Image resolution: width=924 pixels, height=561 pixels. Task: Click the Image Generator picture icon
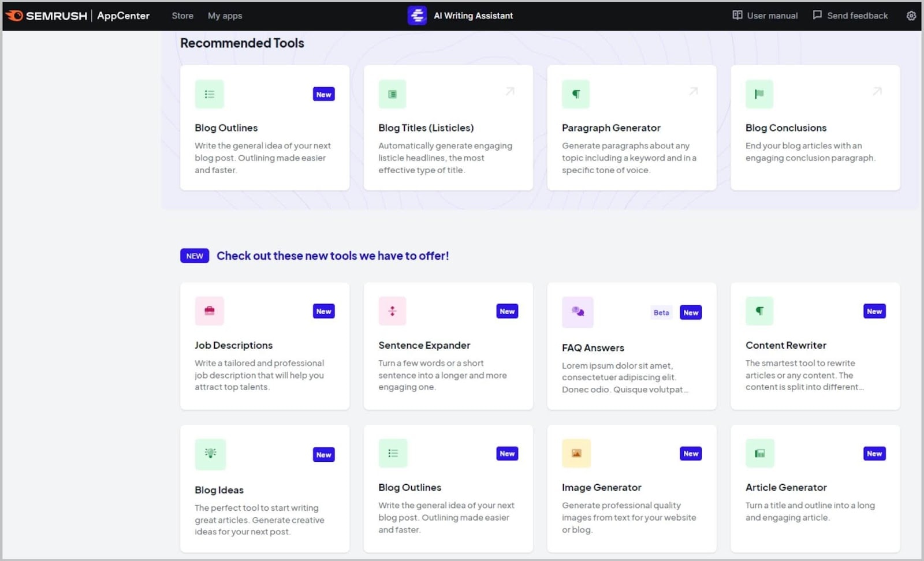pyautogui.click(x=575, y=454)
